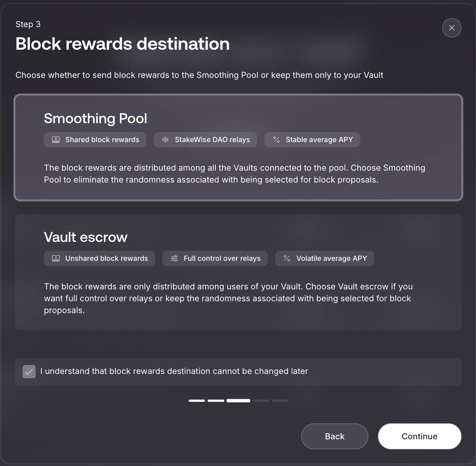
Task: Click the laptop icon beside Shared block rewards
Action: tap(56, 140)
